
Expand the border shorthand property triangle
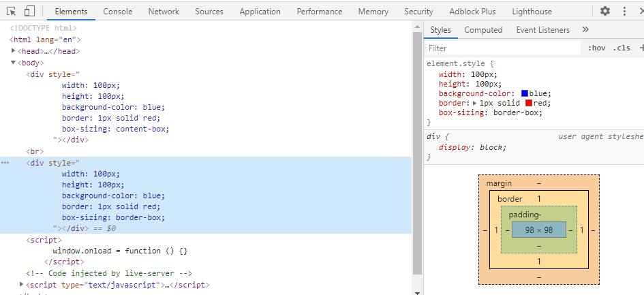475,103
